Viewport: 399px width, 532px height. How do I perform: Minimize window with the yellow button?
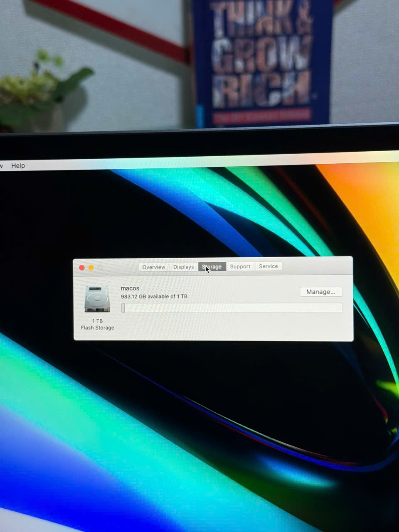point(91,268)
